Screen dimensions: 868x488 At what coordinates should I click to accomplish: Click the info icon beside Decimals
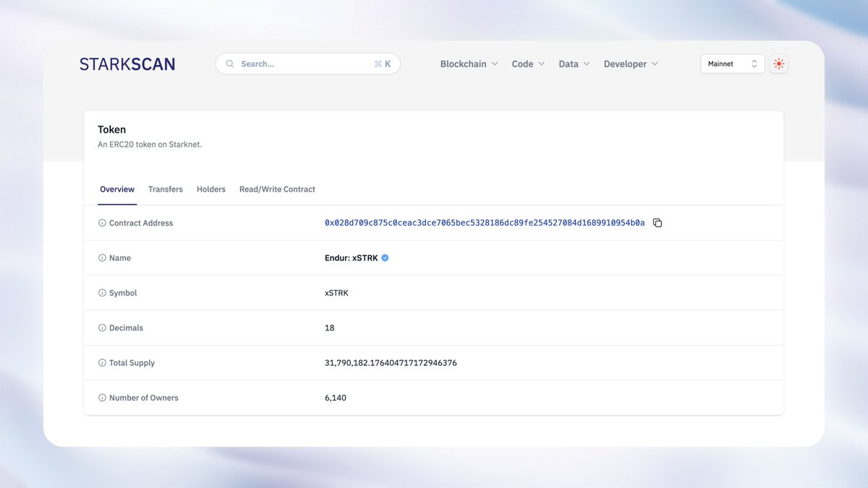(x=102, y=328)
